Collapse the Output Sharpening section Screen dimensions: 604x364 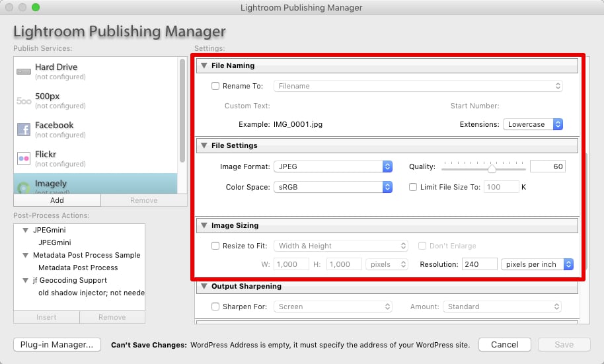tap(204, 286)
